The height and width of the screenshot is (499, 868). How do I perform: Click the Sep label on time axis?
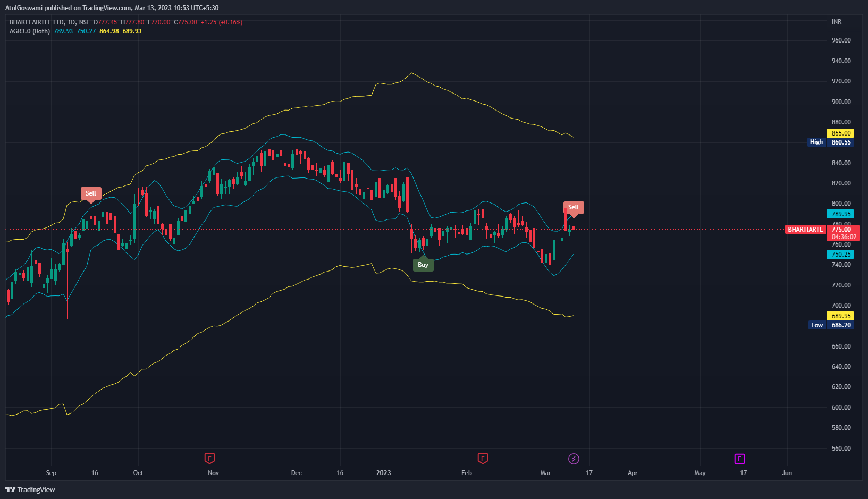coord(51,473)
